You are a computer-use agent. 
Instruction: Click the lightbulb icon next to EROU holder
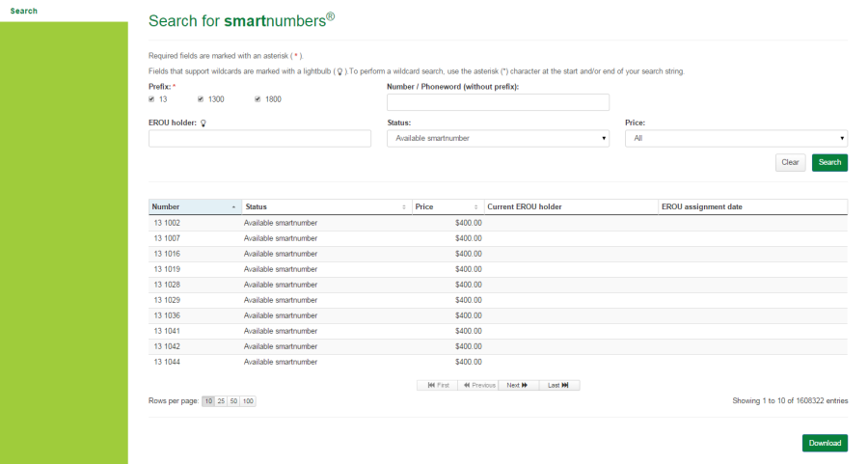203,123
